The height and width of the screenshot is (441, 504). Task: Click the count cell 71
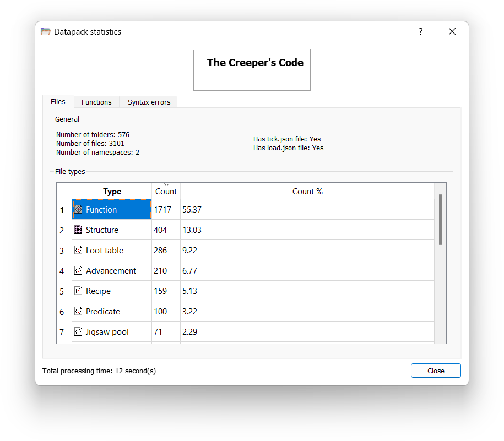[x=166, y=331]
